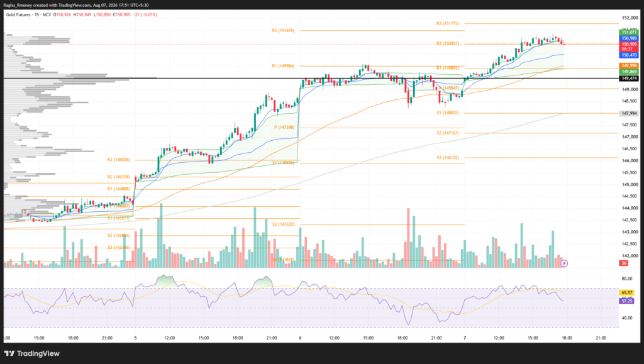Click the S1 (148012) pivot label

[x=448, y=113]
